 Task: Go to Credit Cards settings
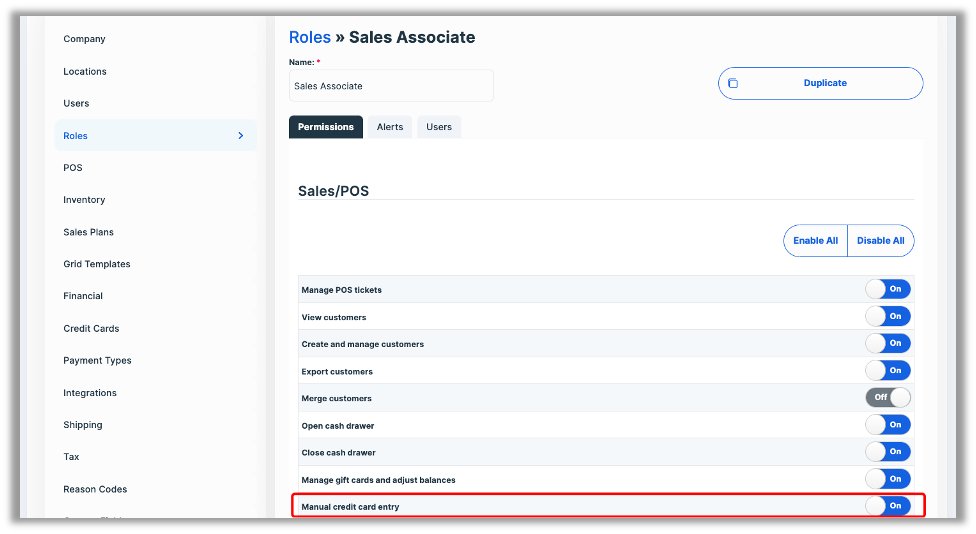click(x=91, y=328)
